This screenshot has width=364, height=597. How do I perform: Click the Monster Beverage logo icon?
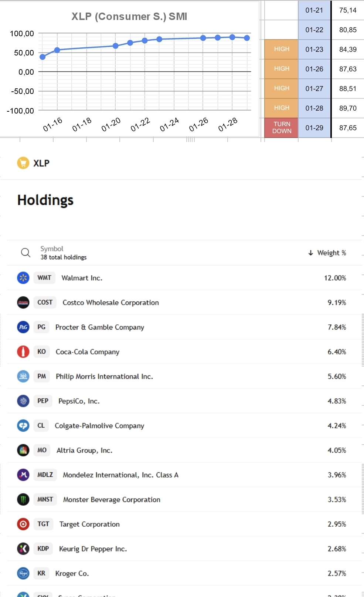click(x=23, y=499)
